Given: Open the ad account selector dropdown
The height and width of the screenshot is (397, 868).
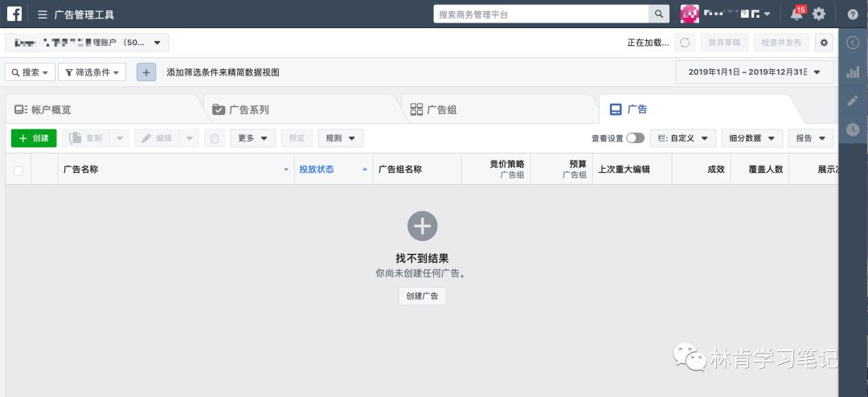Looking at the screenshot, I should click(x=87, y=43).
